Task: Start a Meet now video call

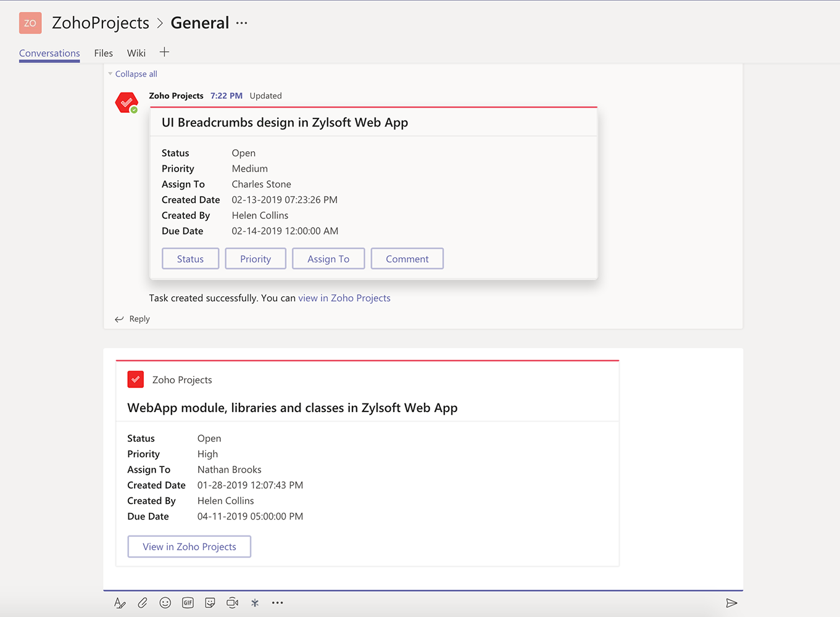Action: point(233,603)
